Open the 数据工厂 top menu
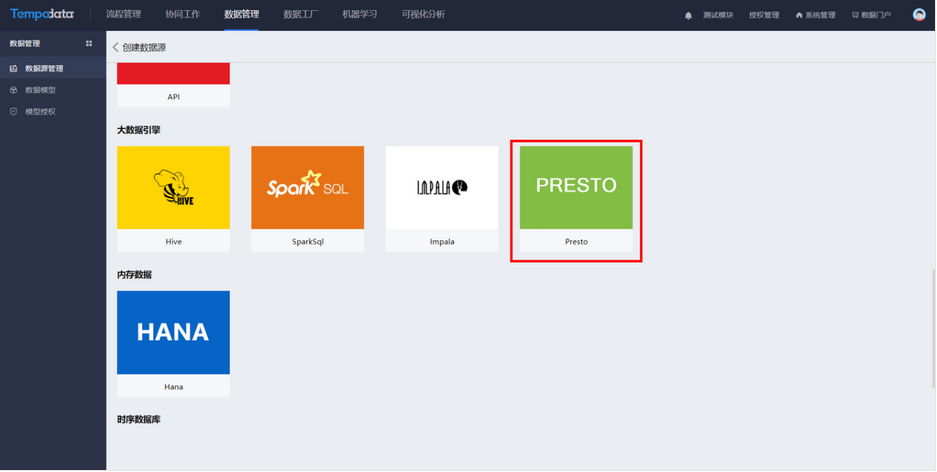This screenshot has width=937, height=472. tap(301, 14)
